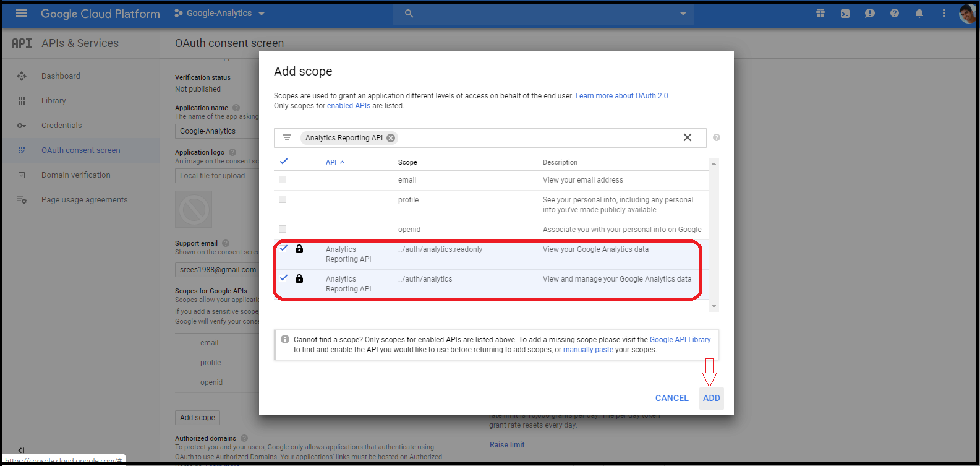
Task: Toggle the profile scope checkbox
Action: (x=283, y=199)
